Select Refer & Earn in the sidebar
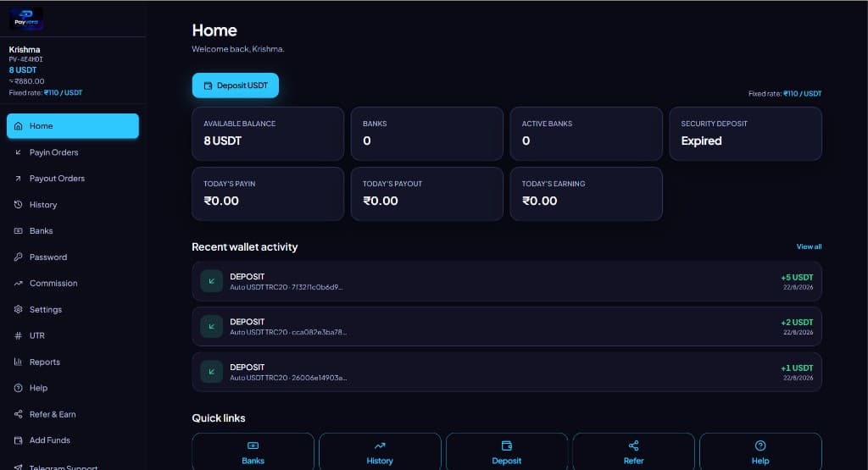 73,414
